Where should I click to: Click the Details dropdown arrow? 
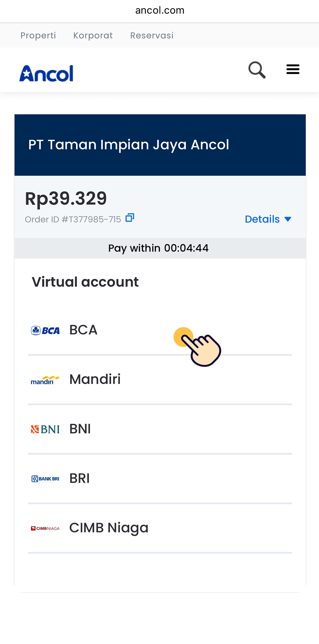coord(288,219)
